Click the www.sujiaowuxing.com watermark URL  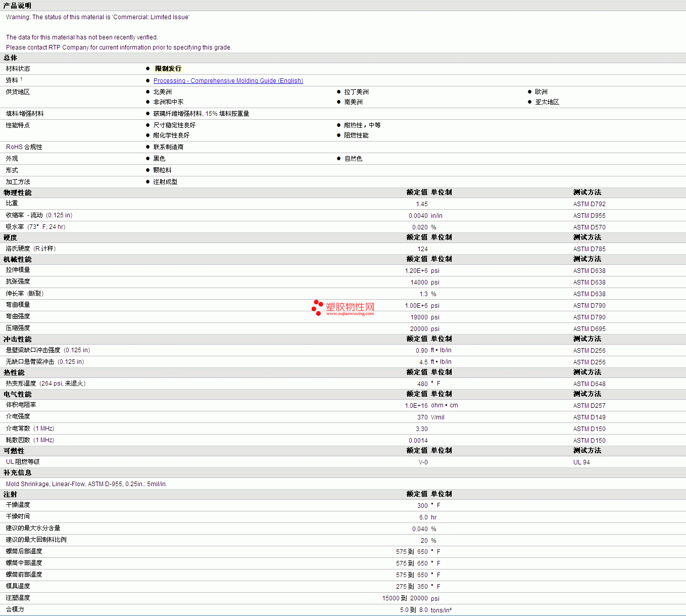[350, 314]
